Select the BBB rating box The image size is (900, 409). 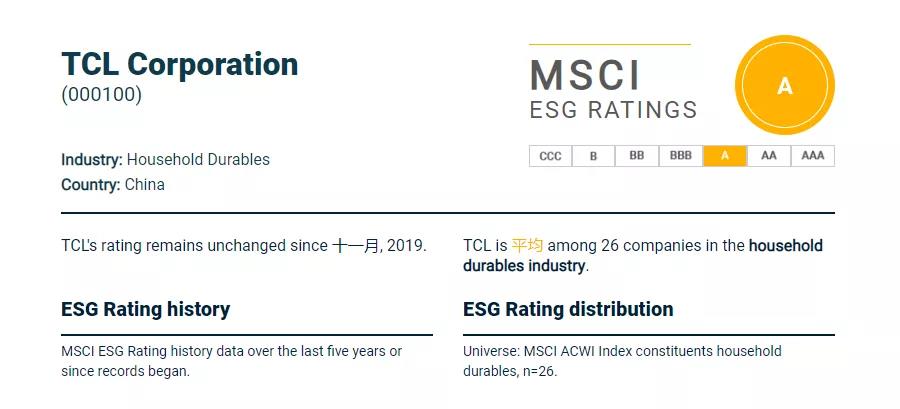pyautogui.click(x=681, y=156)
